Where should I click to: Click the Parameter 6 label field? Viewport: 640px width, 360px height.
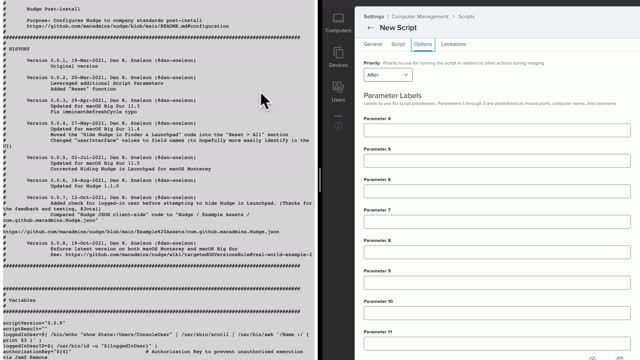(497, 191)
